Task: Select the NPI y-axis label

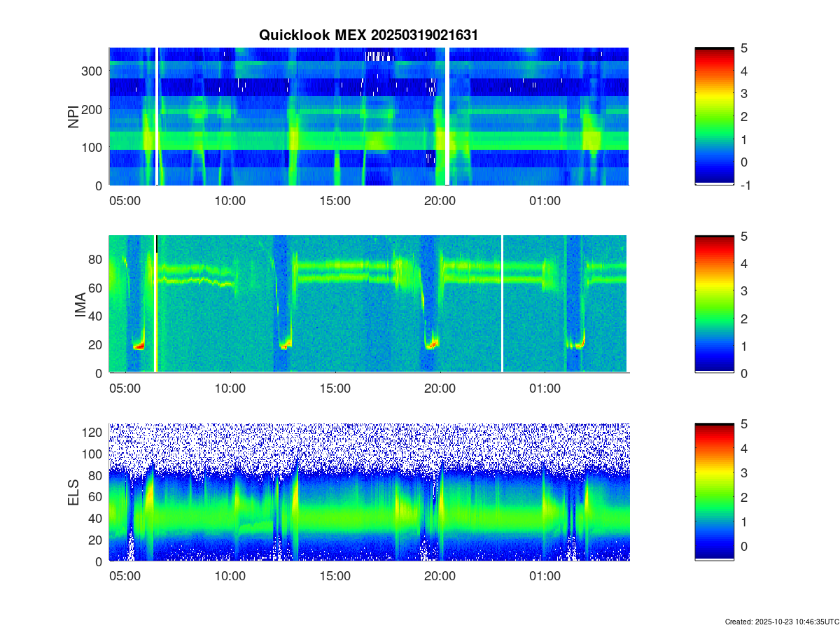Action: pyautogui.click(x=73, y=116)
